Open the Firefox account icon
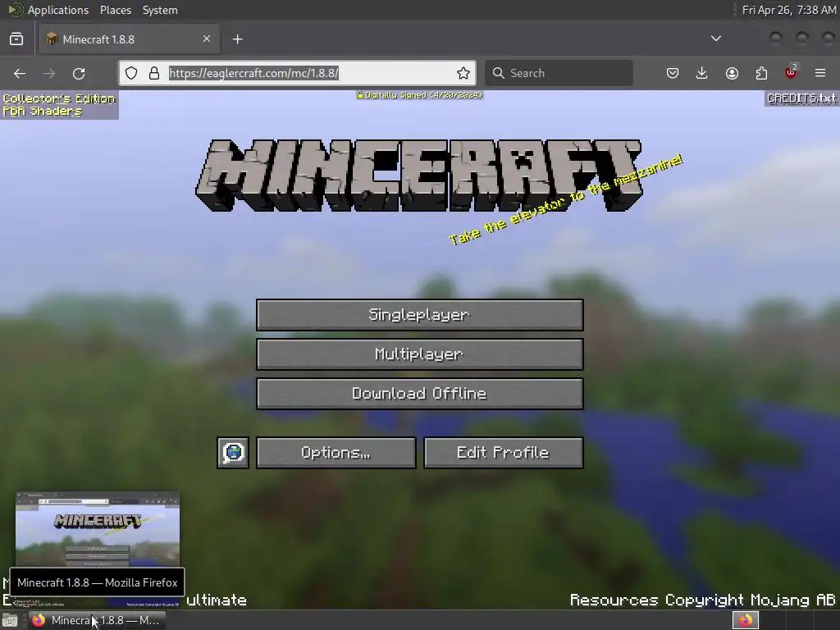Image resolution: width=840 pixels, height=630 pixels. (x=732, y=73)
